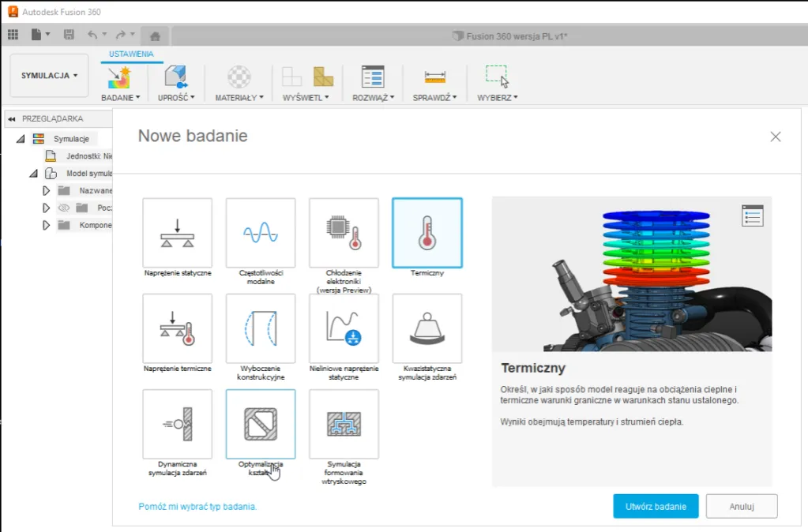This screenshot has height=532, width=808.
Task: Pick Dynamiczna symulacja zdarzeń study
Action: [177, 424]
